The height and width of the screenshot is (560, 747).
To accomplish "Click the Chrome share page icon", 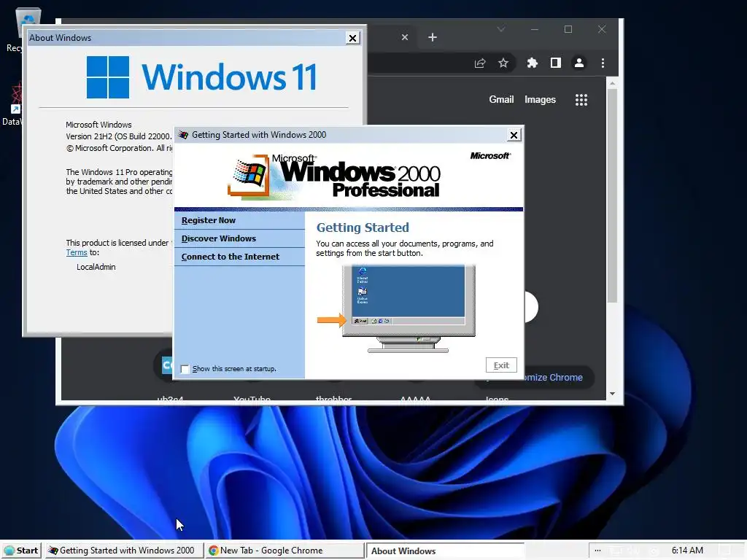I will click(480, 63).
